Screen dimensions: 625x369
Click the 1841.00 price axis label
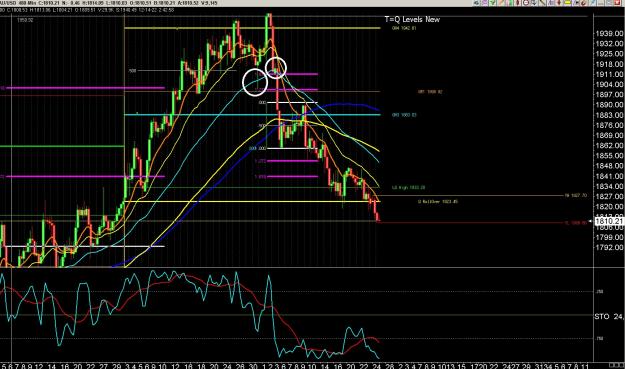tap(609, 176)
